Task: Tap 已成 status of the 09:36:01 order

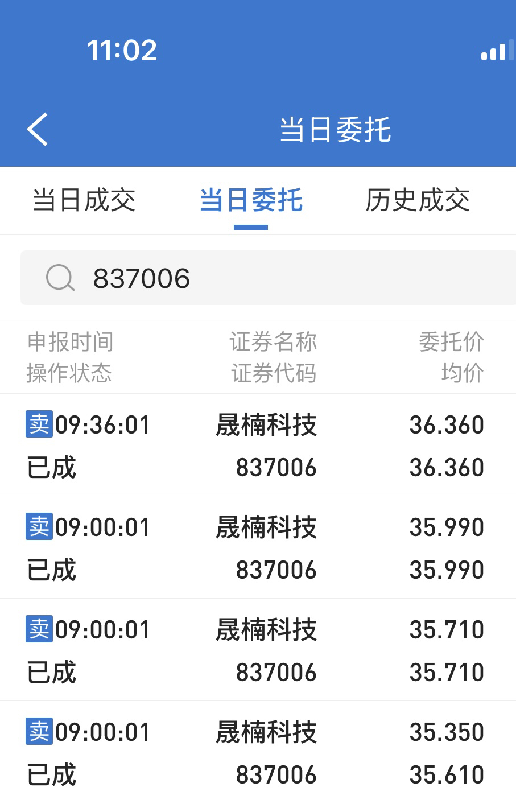Action: 51,468
